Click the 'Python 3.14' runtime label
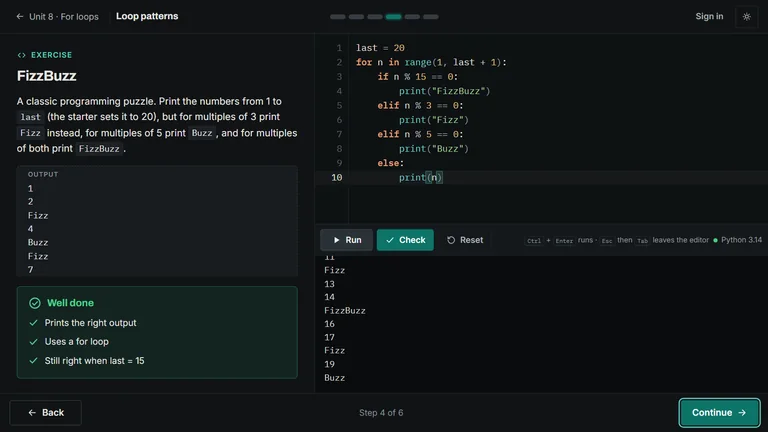This screenshot has height=432, width=768. point(741,240)
